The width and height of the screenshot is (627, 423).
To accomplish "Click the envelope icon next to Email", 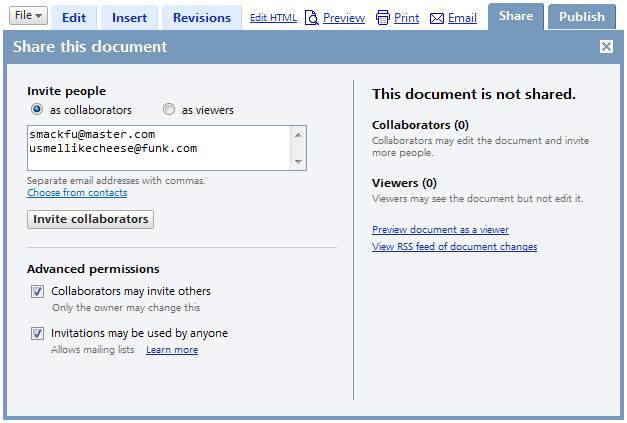I will 437,18.
